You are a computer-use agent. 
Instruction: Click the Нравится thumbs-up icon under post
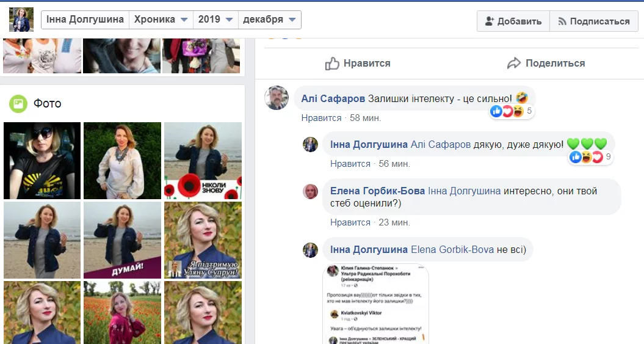tap(332, 64)
